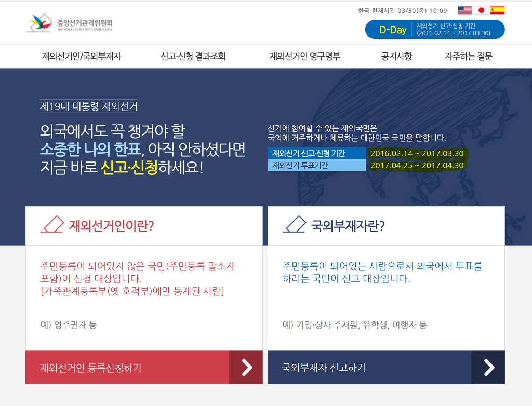Click the 예) 영주권자 등 example text
The image size is (532, 406).
tap(69, 324)
